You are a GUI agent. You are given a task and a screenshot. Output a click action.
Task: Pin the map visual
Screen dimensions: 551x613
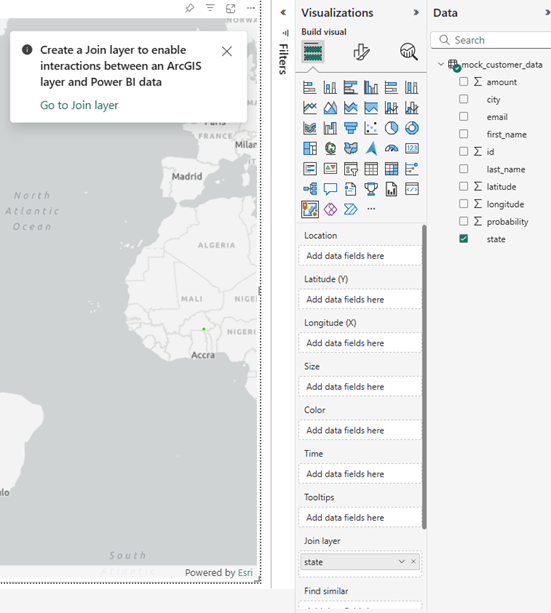tap(190, 8)
